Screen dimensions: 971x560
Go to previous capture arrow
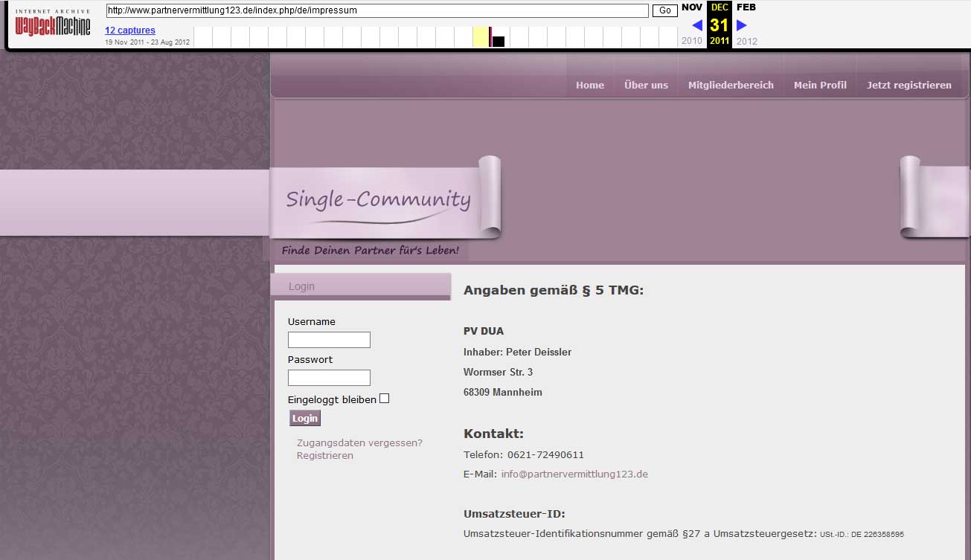coord(697,25)
